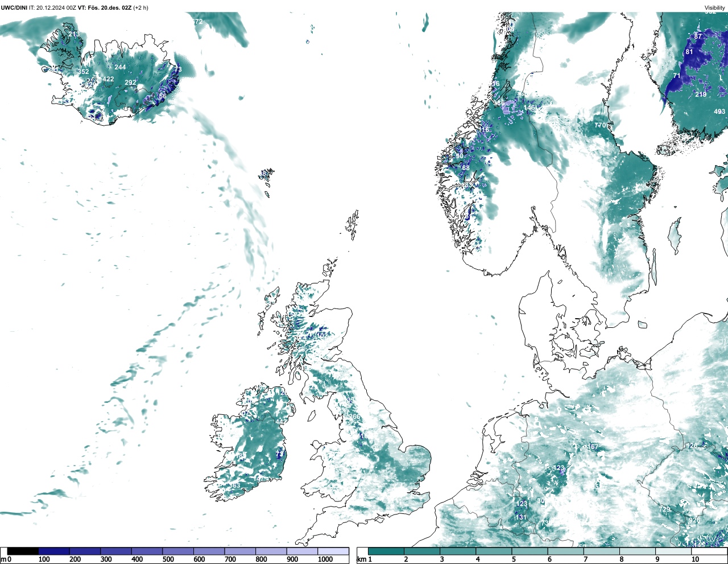
Task: Click the '352' value over western Iceland
Action: [83, 72]
